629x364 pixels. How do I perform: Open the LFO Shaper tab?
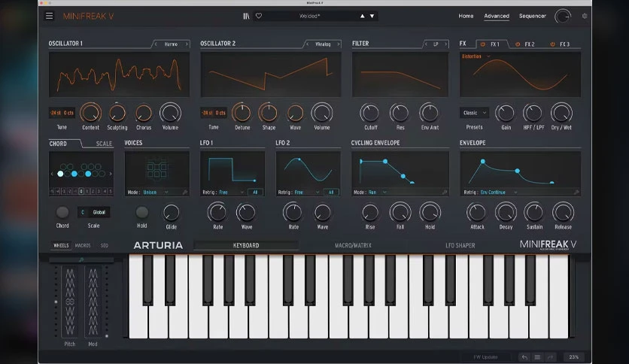[460, 245]
